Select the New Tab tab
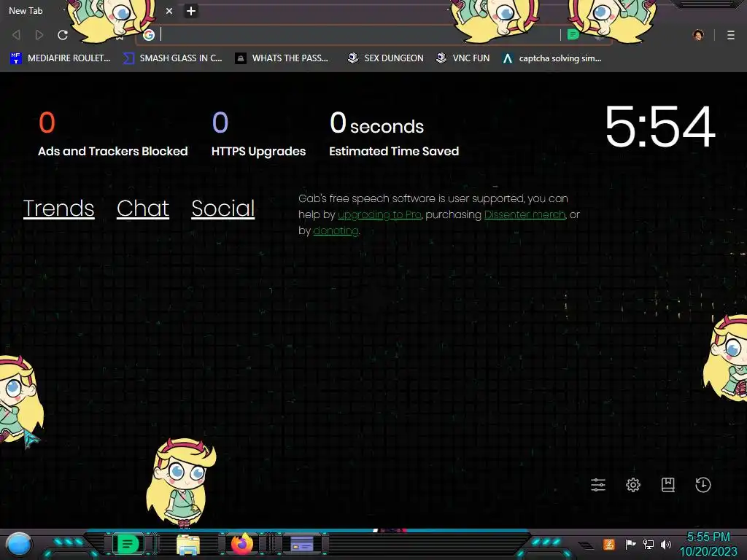This screenshot has height=560, width=747. [x=90, y=11]
